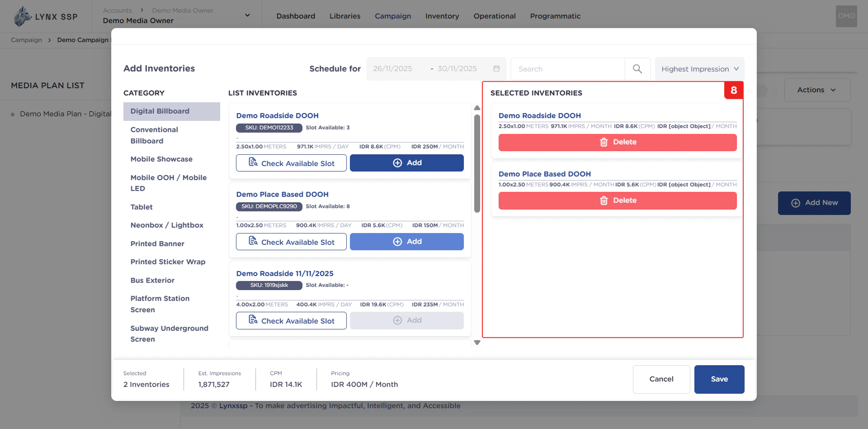
Task: Select the Printed Sticker Wrap category
Action: point(172,262)
